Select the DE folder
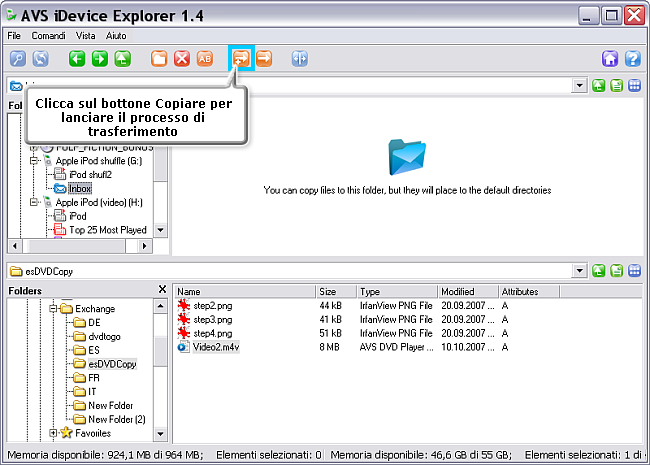This screenshot has height=465, width=650. (x=94, y=322)
